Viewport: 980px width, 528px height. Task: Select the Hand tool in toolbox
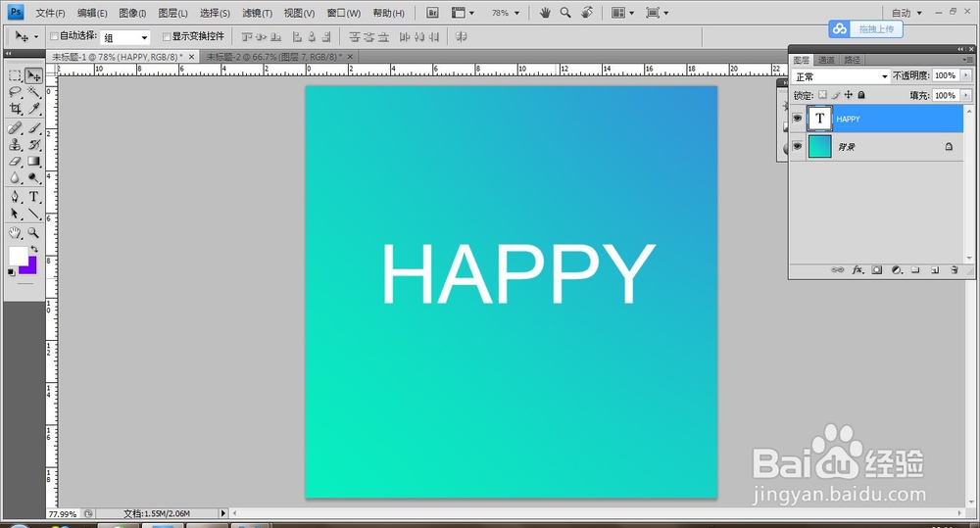[15, 233]
